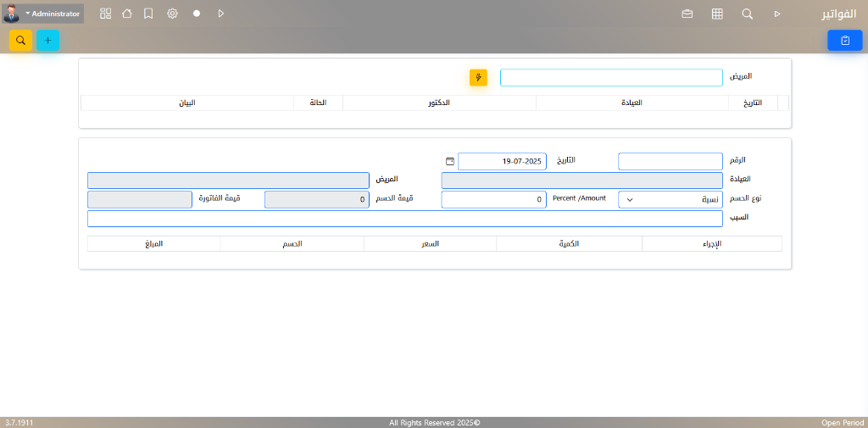Viewport: 868px width, 428px height.
Task: Click the bookmark icon in top bar
Action: point(148,14)
